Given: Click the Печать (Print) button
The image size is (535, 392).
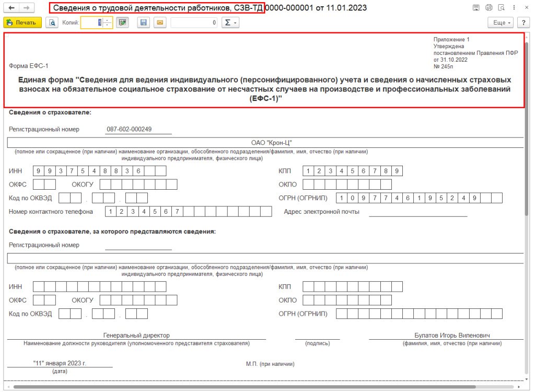Looking at the screenshot, I should point(22,23).
